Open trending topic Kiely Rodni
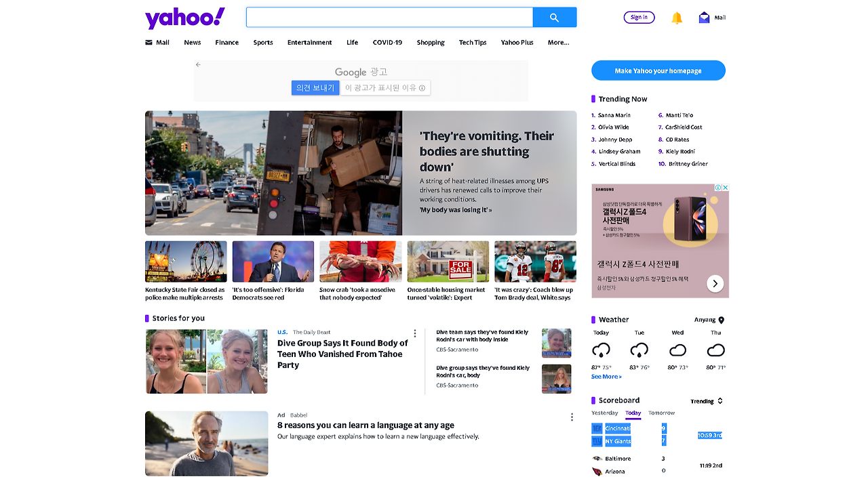This screenshot has height=481, width=868. point(680,152)
